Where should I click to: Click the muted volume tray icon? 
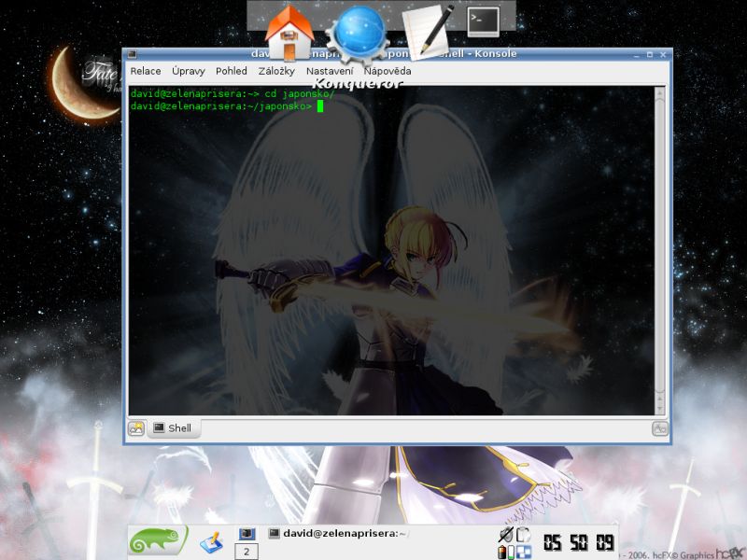pos(505,534)
